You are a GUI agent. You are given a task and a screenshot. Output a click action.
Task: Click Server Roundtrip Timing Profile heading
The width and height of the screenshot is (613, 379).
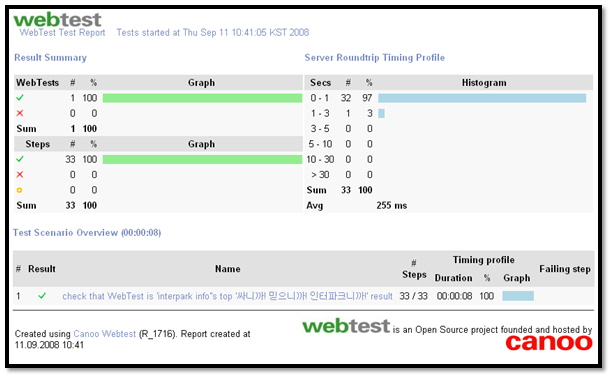click(375, 57)
